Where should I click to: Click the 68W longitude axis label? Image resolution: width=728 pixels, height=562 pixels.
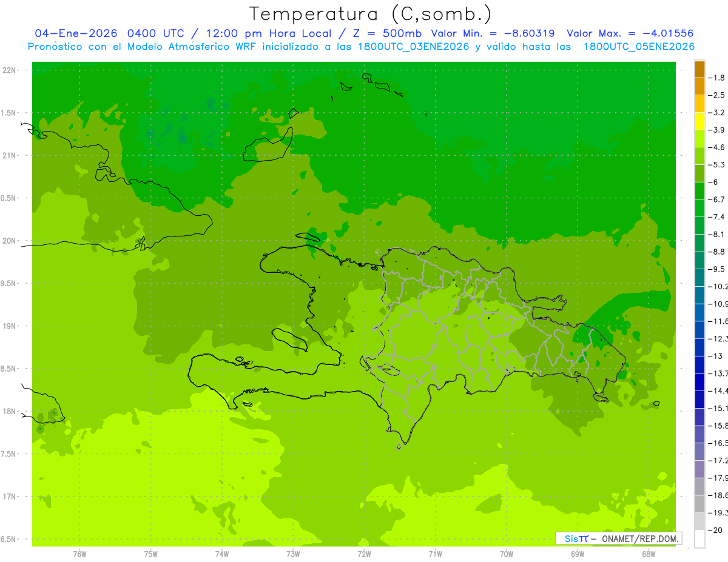click(x=649, y=554)
